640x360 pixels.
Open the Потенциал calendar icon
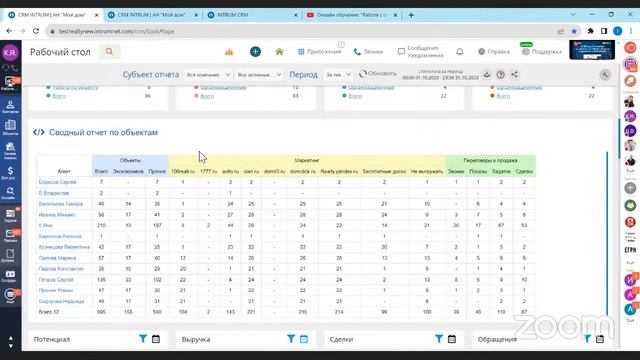[x=156, y=339]
